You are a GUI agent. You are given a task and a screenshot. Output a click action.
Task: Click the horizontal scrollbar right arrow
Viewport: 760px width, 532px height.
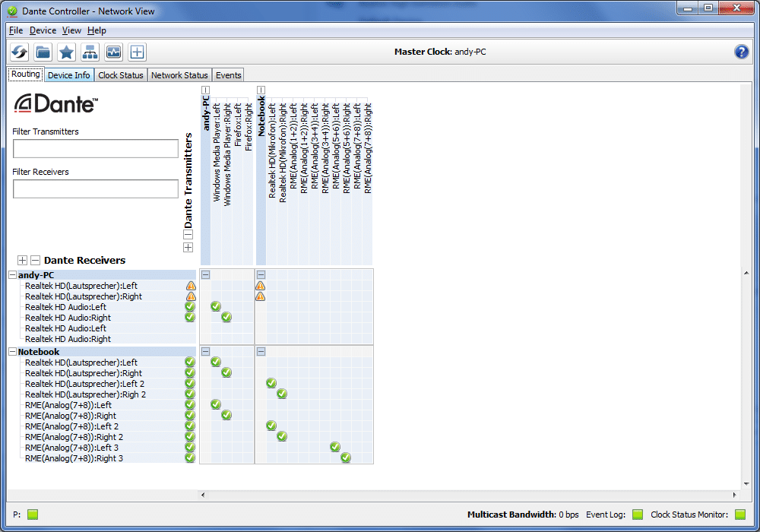point(735,495)
